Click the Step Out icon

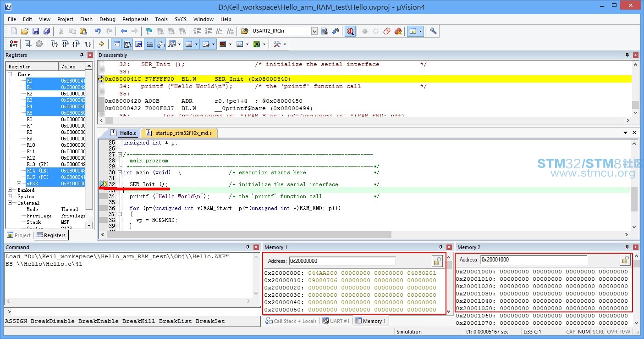pos(77,44)
